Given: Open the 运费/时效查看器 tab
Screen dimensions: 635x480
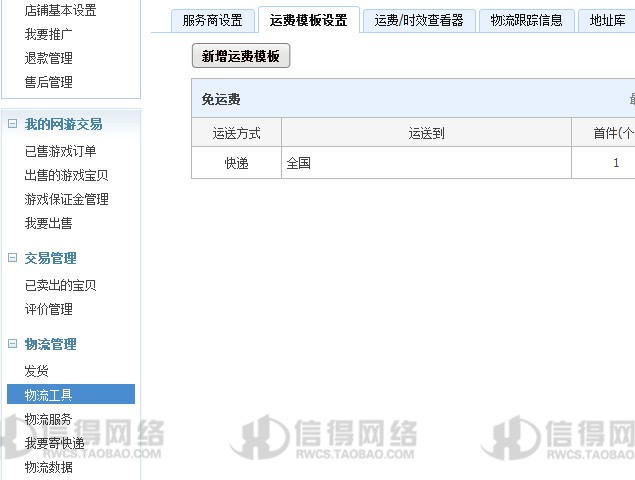Looking at the screenshot, I should (x=419, y=20).
